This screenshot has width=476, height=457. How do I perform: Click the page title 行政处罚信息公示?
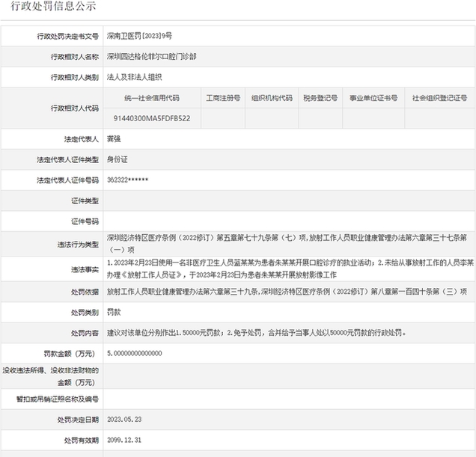(53, 6)
